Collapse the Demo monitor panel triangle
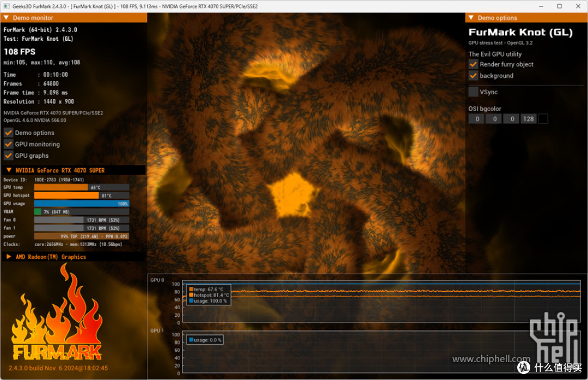 6,17
